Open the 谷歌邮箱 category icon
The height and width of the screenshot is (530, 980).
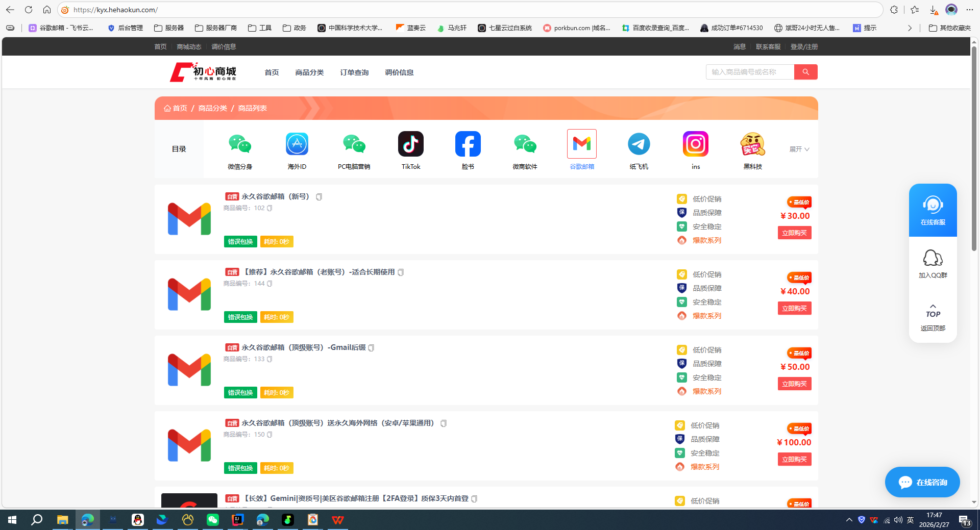[581, 144]
